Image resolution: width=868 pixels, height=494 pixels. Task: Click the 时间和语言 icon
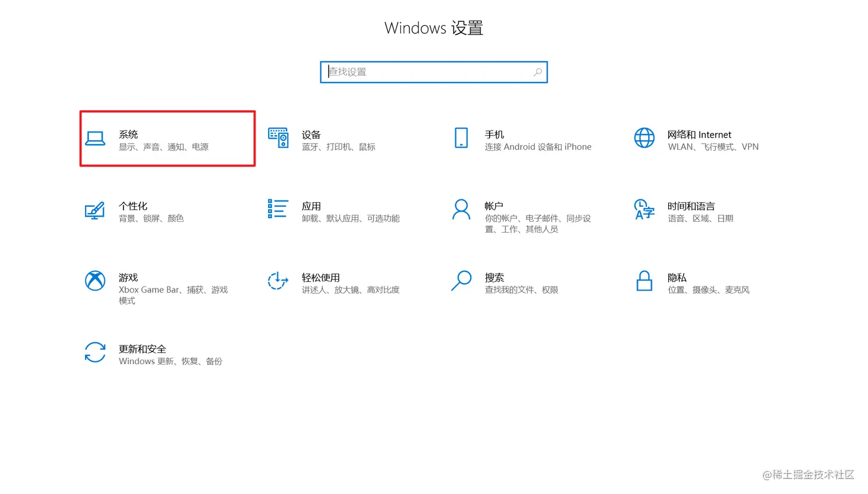tap(644, 210)
